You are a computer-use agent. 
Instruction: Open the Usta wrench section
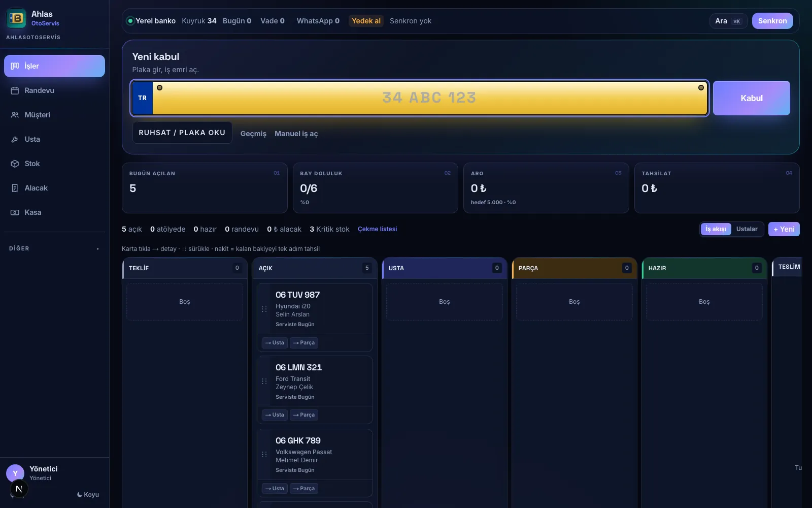pyautogui.click(x=54, y=139)
